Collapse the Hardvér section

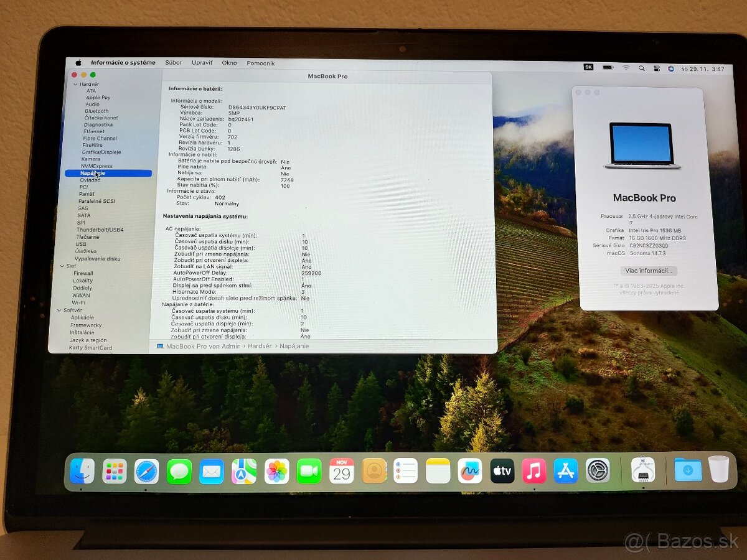click(76, 83)
